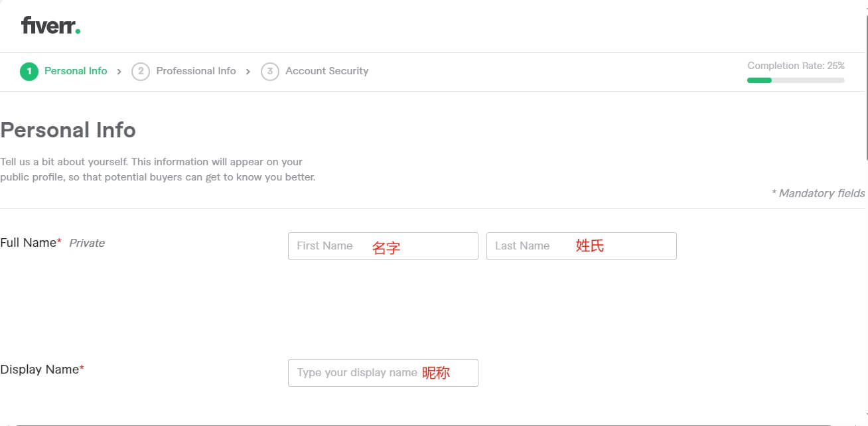Click the Fiverr logo

coord(50,26)
